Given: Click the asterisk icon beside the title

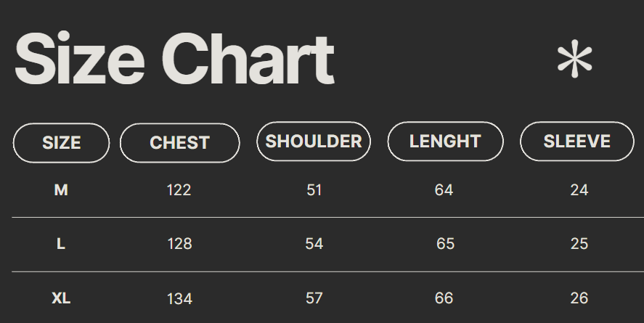Looking at the screenshot, I should tap(574, 60).
